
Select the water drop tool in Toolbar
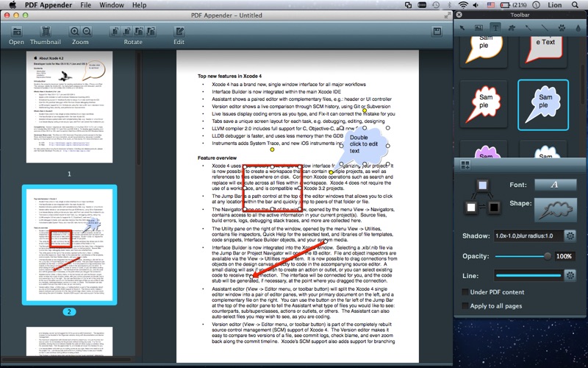pos(578,28)
